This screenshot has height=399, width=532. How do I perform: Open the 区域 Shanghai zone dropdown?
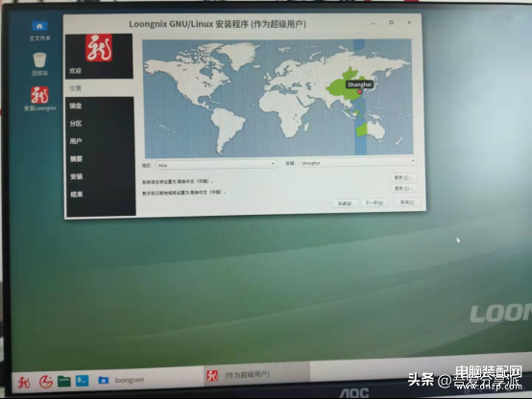[357, 163]
